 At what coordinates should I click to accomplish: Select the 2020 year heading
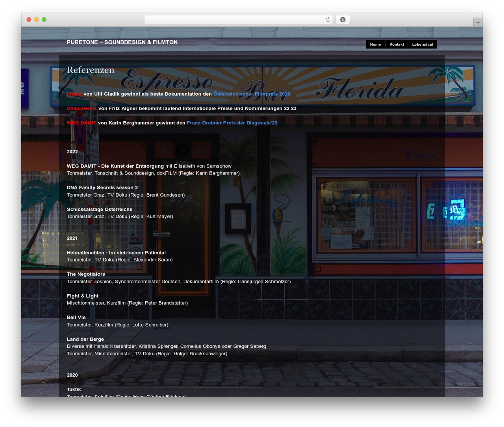click(x=72, y=375)
